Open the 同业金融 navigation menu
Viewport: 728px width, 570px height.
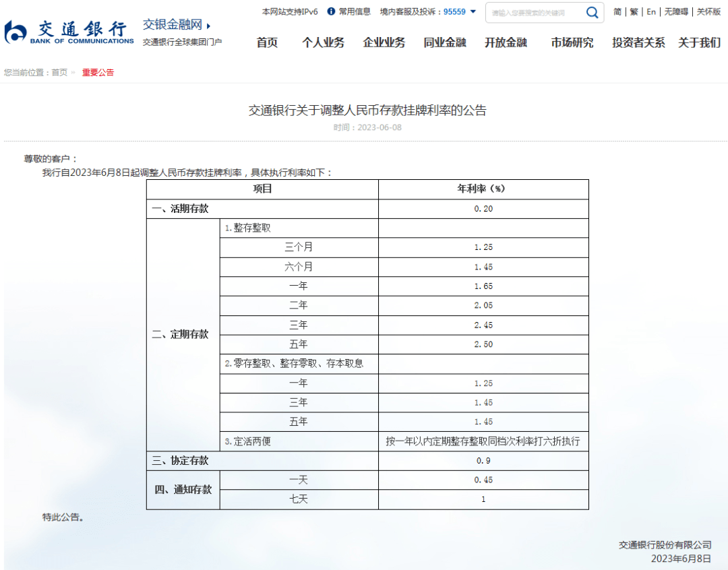[445, 42]
